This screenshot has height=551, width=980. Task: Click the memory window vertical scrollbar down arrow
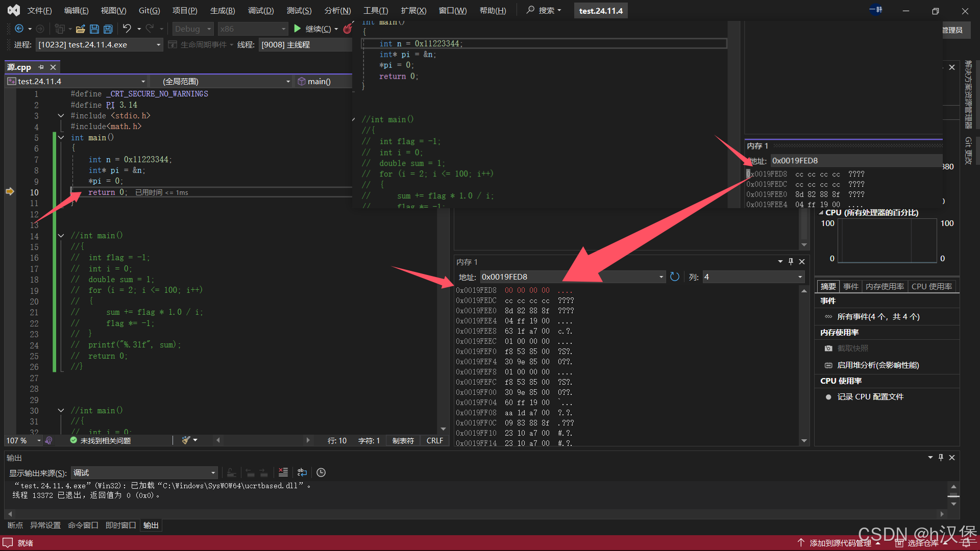click(x=804, y=441)
